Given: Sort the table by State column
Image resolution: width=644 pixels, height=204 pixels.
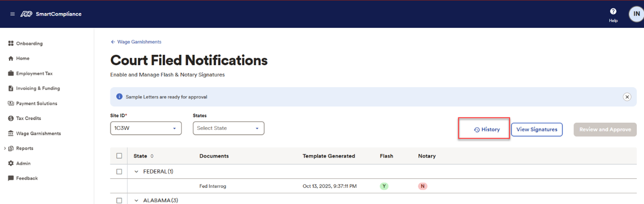Looking at the screenshot, I should coord(152,156).
